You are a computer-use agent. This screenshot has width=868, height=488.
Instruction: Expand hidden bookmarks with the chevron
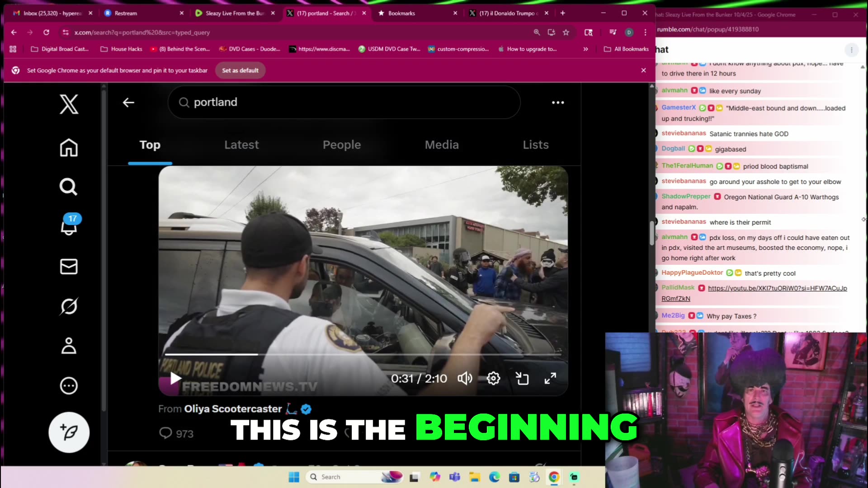point(585,49)
